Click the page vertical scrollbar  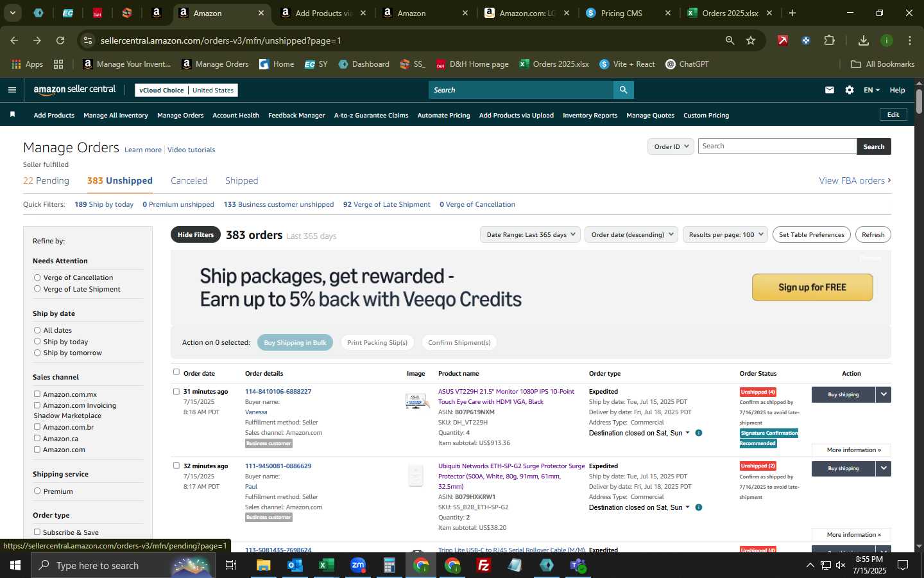pos(919,101)
